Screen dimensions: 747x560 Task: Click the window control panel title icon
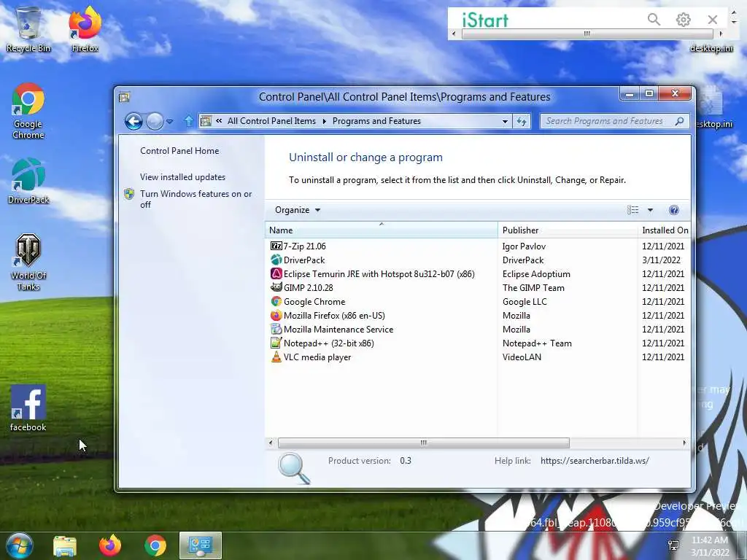[x=124, y=97]
